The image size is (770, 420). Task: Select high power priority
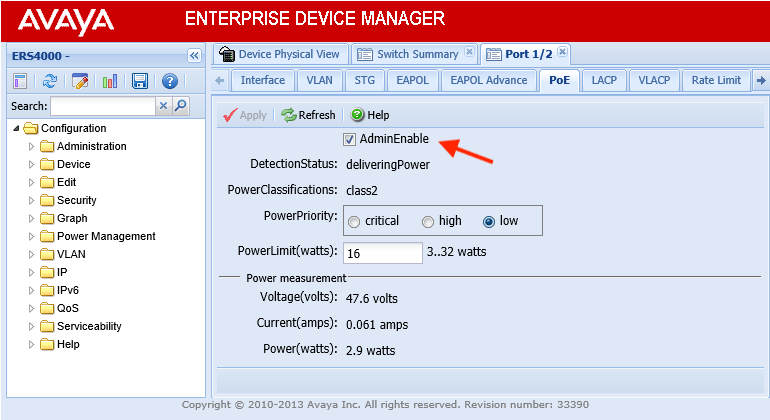pos(428,222)
